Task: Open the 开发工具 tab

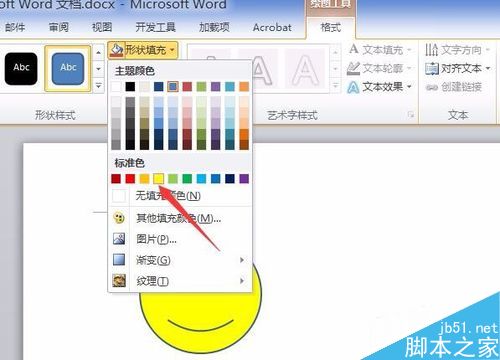Action: pyautogui.click(x=155, y=27)
